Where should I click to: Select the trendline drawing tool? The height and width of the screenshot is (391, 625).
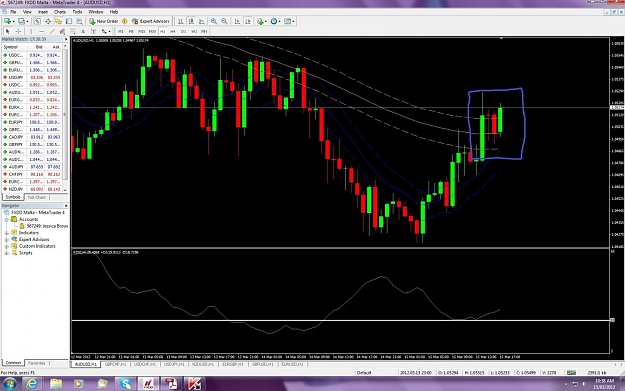(x=52, y=31)
